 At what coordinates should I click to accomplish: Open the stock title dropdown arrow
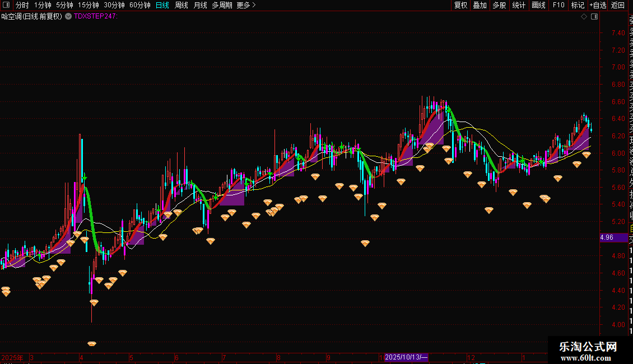pos(68,17)
